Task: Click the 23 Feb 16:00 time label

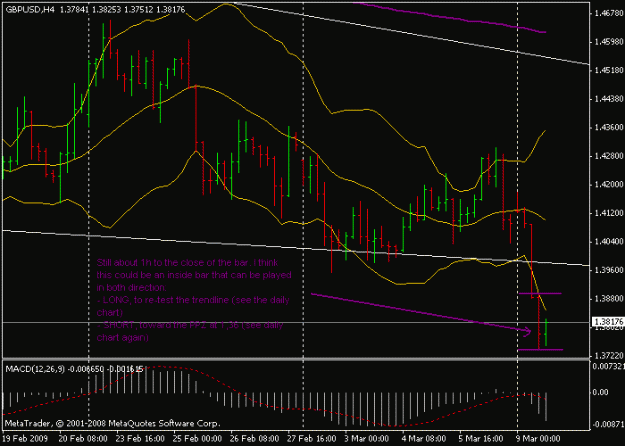Action: (x=140, y=438)
